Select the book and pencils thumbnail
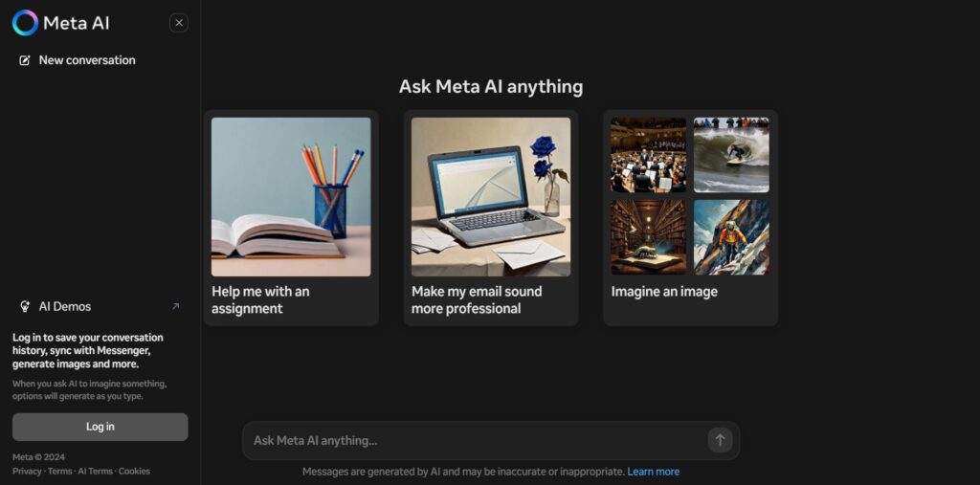The height and width of the screenshot is (485, 980). tap(291, 197)
